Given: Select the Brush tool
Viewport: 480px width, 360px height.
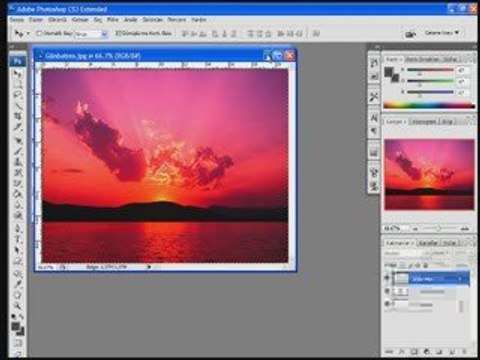Looking at the screenshot, I should coord(17,151).
